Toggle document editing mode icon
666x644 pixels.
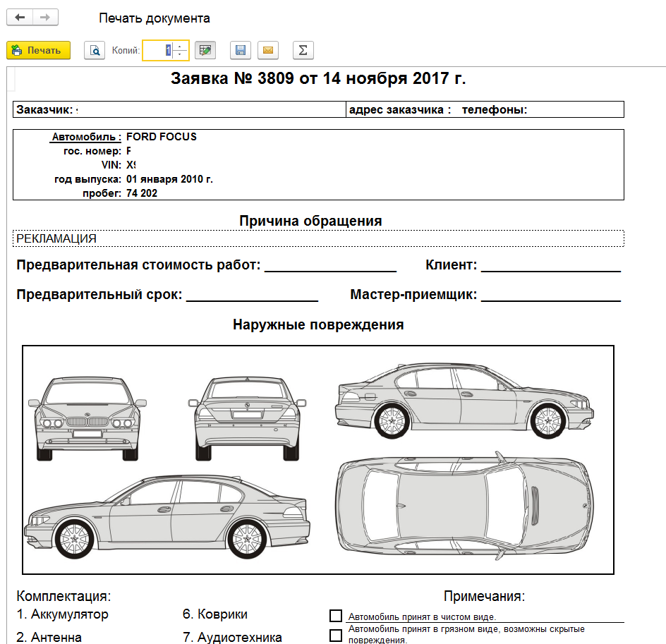[x=205, y=50]
